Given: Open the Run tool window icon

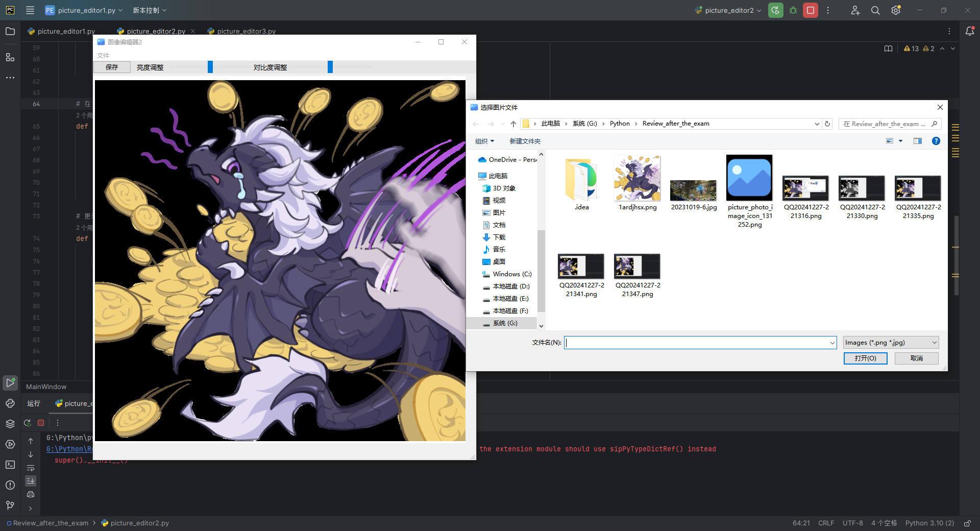Looking at the screenshot, I should pos(10,382).
